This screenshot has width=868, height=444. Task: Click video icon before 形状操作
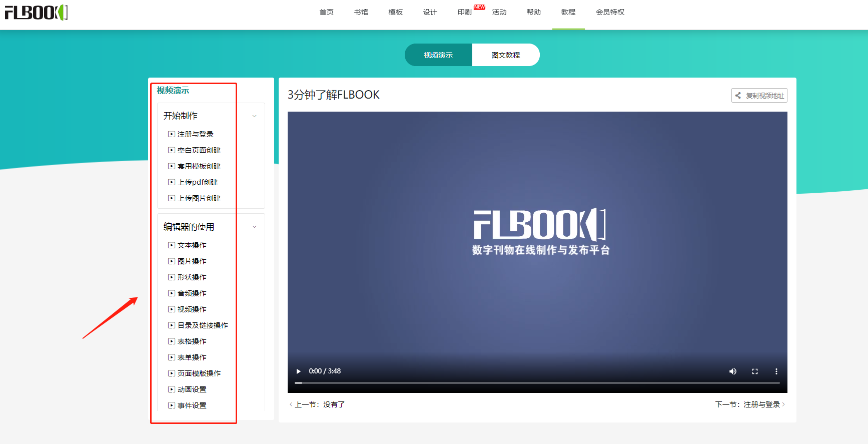[172, 277]
